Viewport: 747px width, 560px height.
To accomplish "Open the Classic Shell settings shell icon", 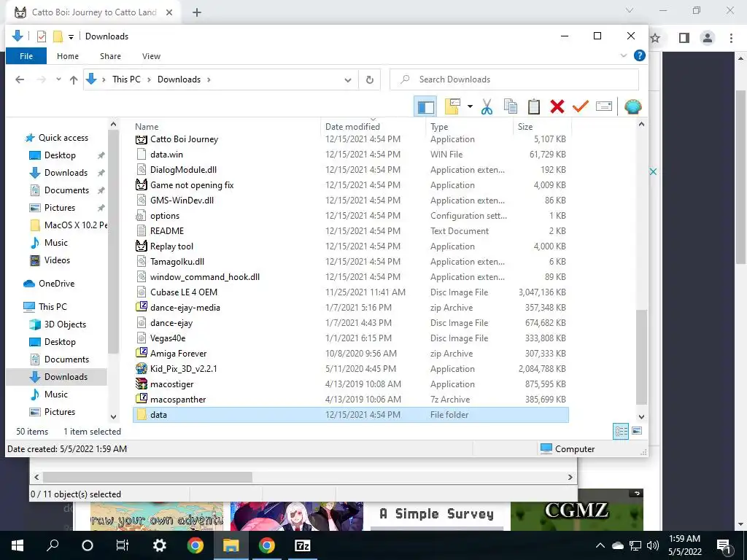I will [x=632, y=106].
